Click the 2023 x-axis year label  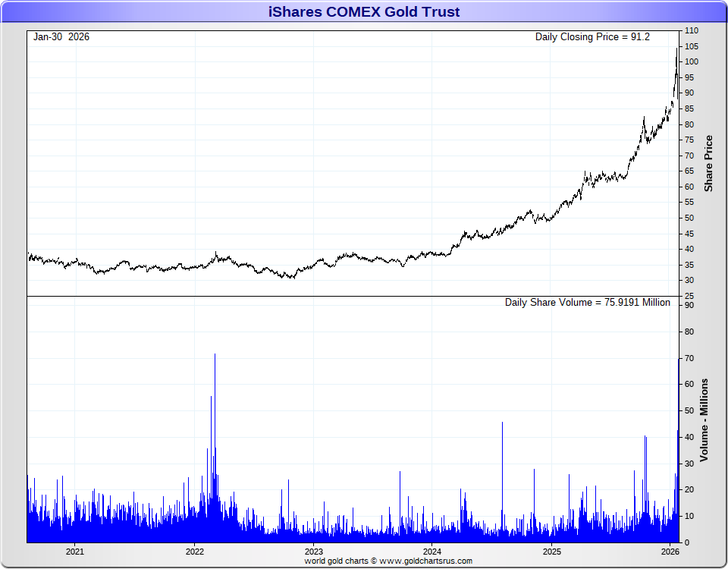pyautogui.click(x=313, y=552)
